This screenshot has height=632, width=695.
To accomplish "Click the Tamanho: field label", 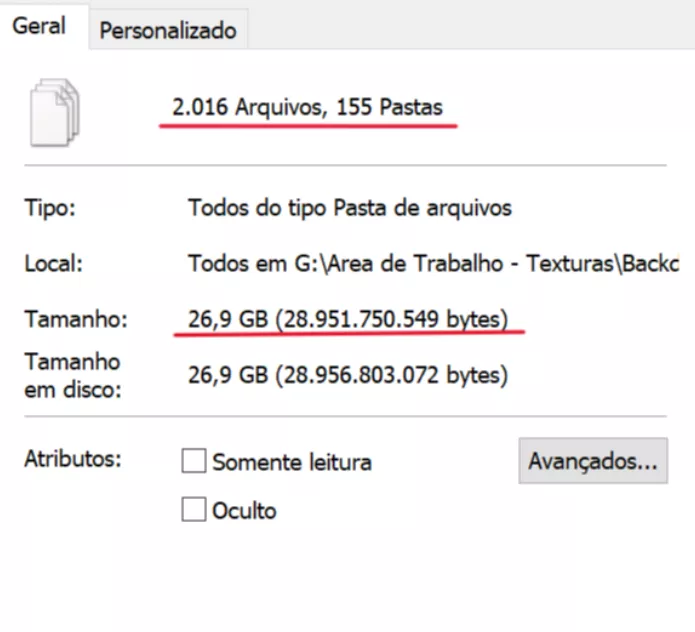I will point(76,319).
